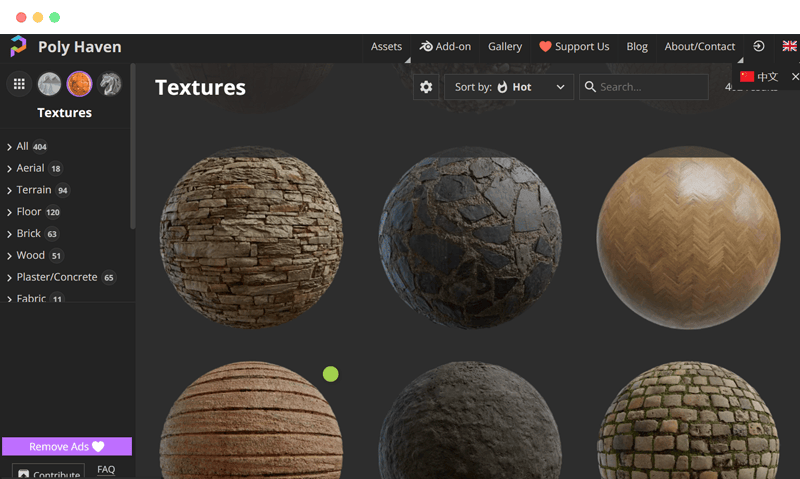Click the Poly Haven logo icon
This screenshot has width=800, height=479.
tap(18, 46)
